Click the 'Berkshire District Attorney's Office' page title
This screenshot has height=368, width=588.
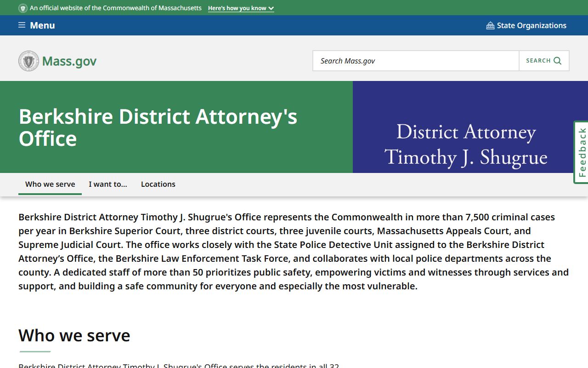tap(158, 127)
